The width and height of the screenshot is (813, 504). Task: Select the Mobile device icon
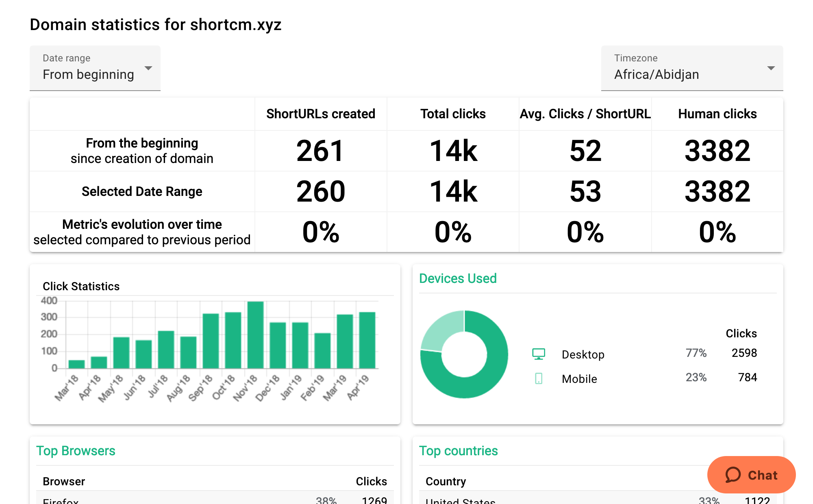(x=539, y=378)
